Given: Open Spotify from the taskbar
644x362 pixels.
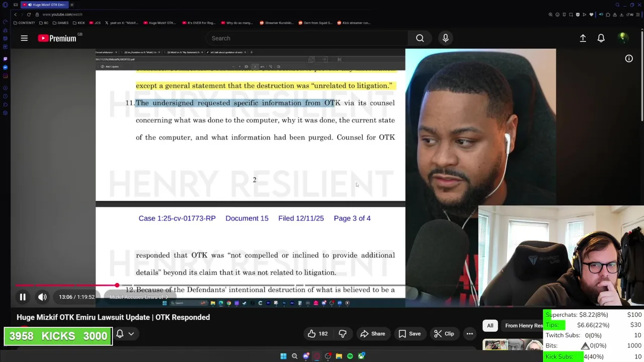Looking at the screenshot, I should 350,356.
